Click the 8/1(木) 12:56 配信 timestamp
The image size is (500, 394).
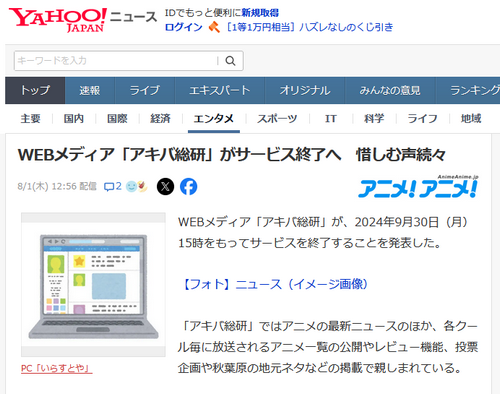(x=57, y=186)
